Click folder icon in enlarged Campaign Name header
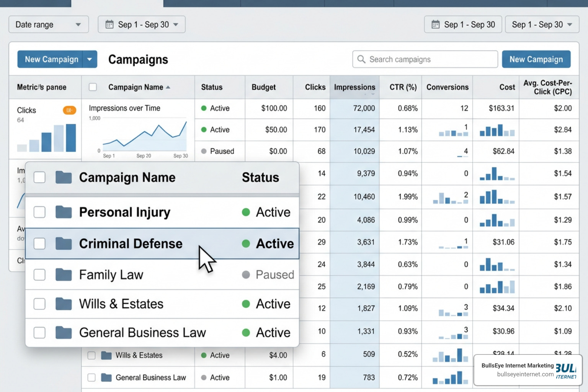The width and height of the screenshot is (588, 392). (64, 177)
